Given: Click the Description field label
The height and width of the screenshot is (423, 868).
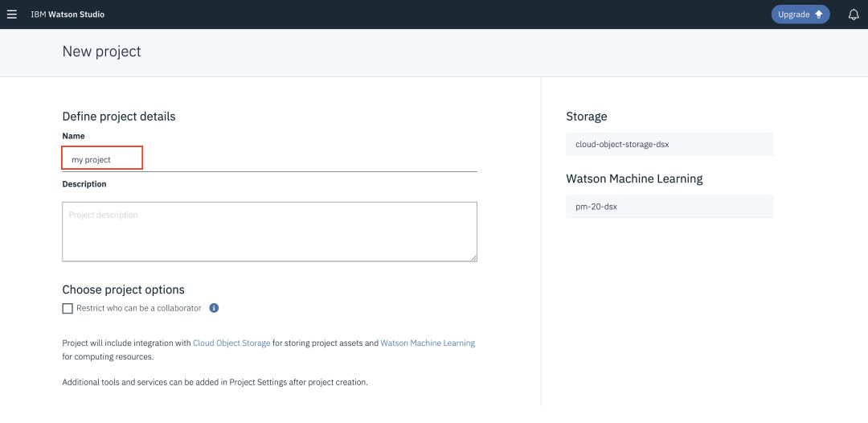Looking at the screenshot, I should [x=84, y=184].
